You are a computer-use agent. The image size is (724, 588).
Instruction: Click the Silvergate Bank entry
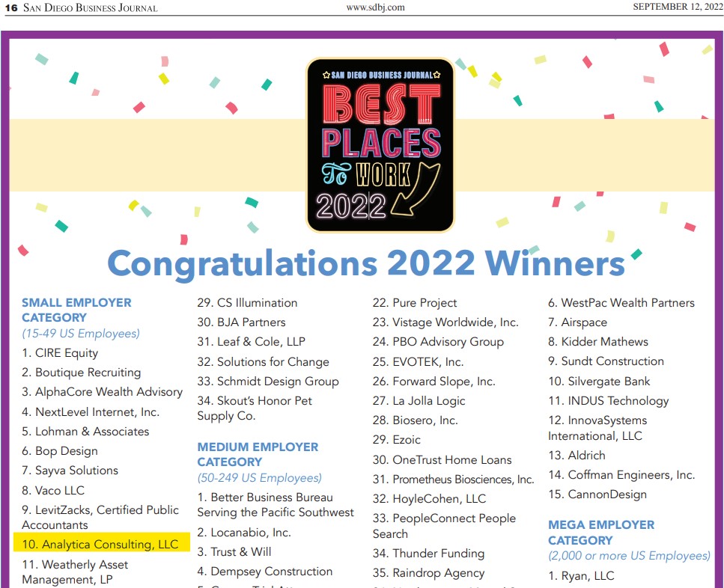point(599,382)
